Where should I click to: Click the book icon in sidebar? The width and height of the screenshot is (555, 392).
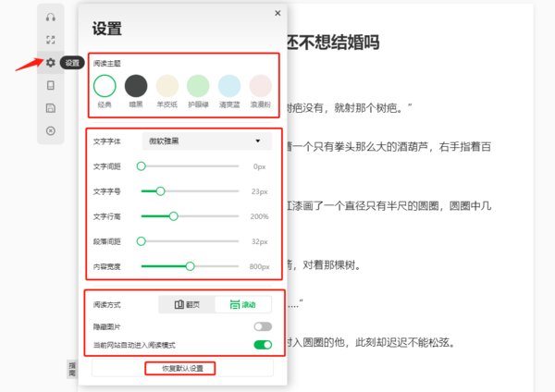click(51, 85)
